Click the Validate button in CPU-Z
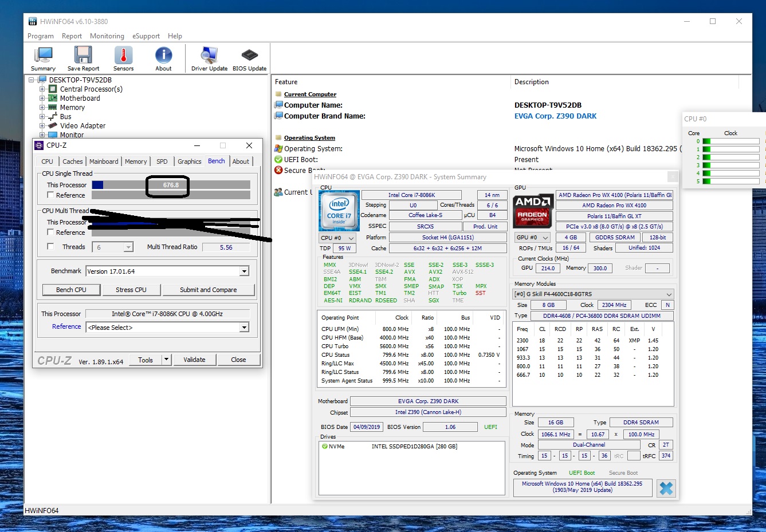Image resolution: width=766 pixels, height=532 pixels. [x=194, y=360]
